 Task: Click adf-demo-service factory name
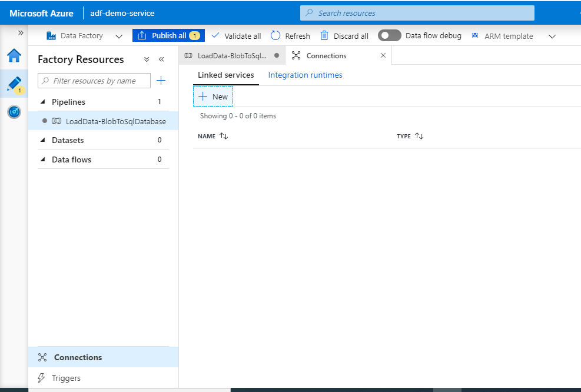[x=122, y=13]
